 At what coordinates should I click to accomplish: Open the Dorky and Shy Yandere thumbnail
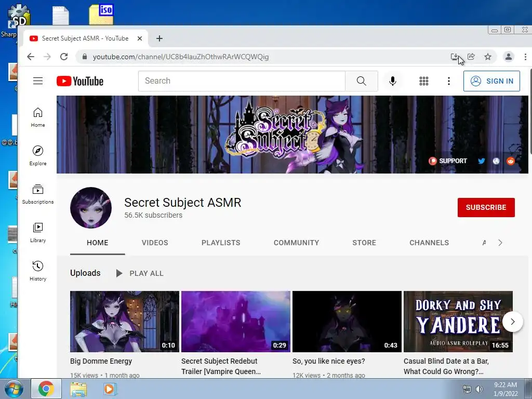458,321
